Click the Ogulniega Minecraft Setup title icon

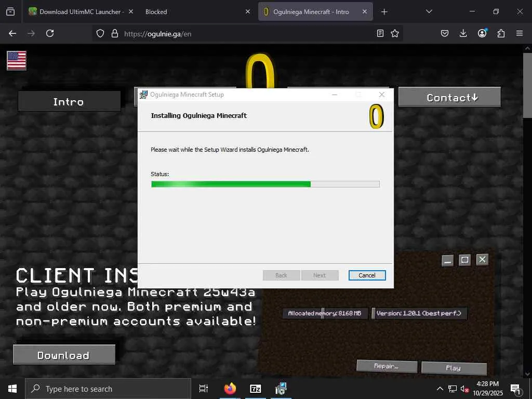(143, 95)
